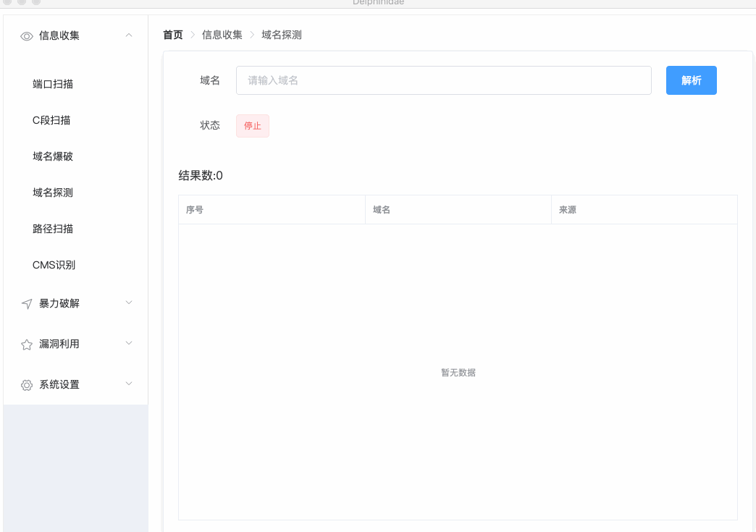This screenshot has width=756, height=532.
Task: Click the red 停止 status tag
Action: (x=252, y=125)
